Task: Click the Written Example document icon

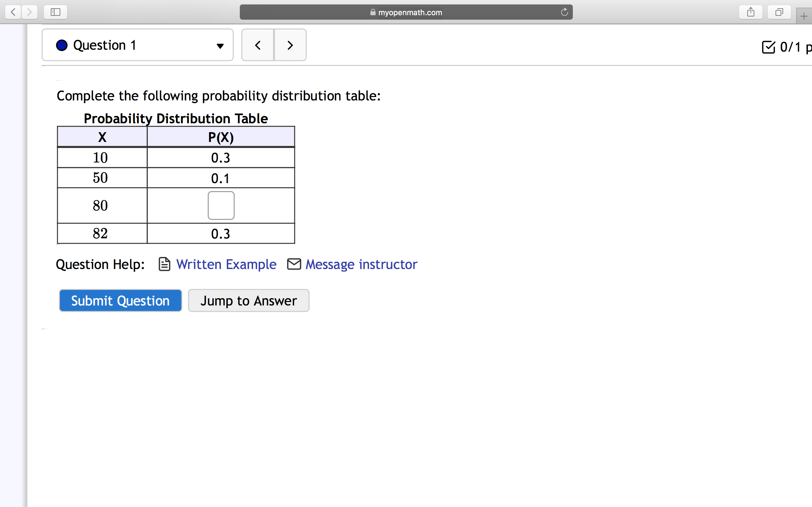Action: click(x=164, y=264)
